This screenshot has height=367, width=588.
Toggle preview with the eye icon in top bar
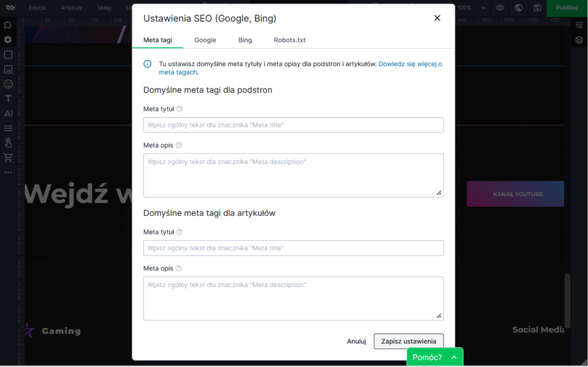(500, 8)
